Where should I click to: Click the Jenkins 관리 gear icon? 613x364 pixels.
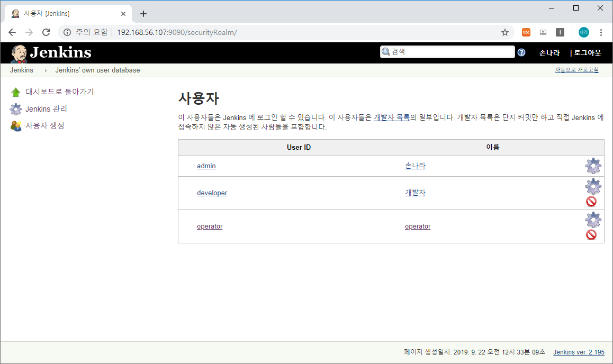16,109
